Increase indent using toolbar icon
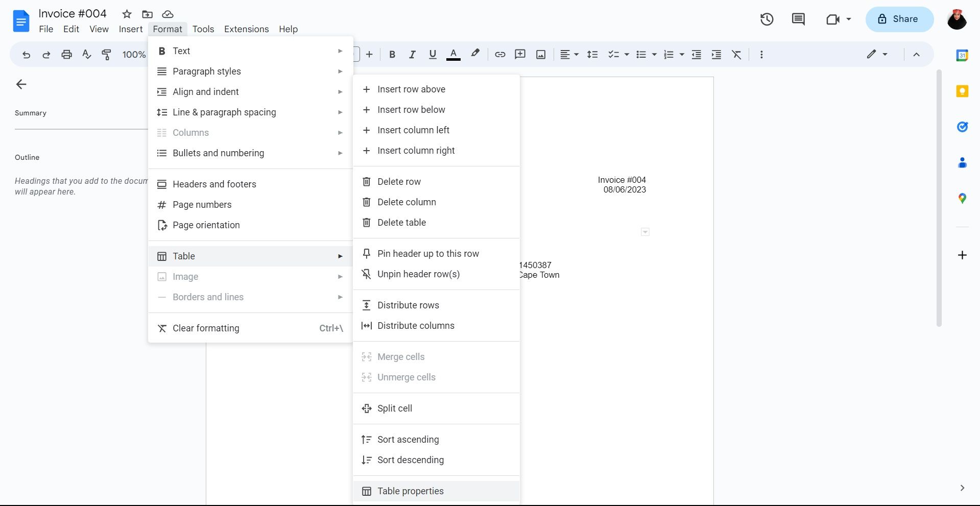This screenshot has height=506, width=980. tap(716, 55)
